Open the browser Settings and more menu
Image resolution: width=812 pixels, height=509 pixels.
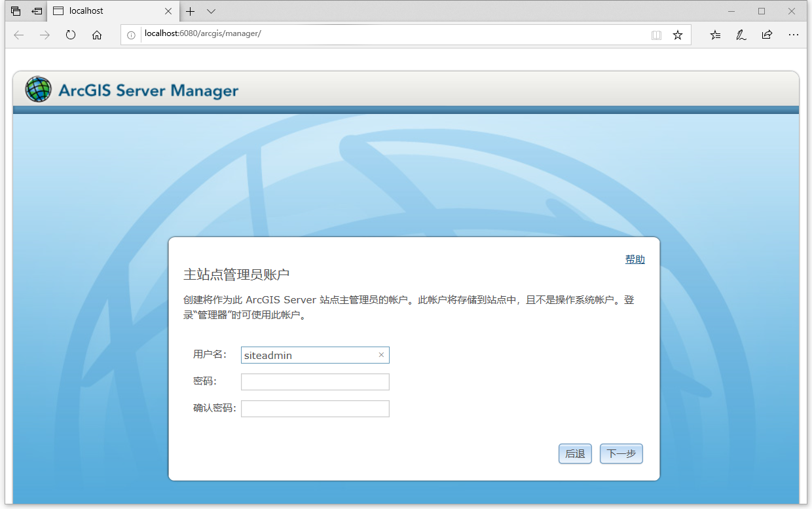pyautogui.click(x=793, y=35)
